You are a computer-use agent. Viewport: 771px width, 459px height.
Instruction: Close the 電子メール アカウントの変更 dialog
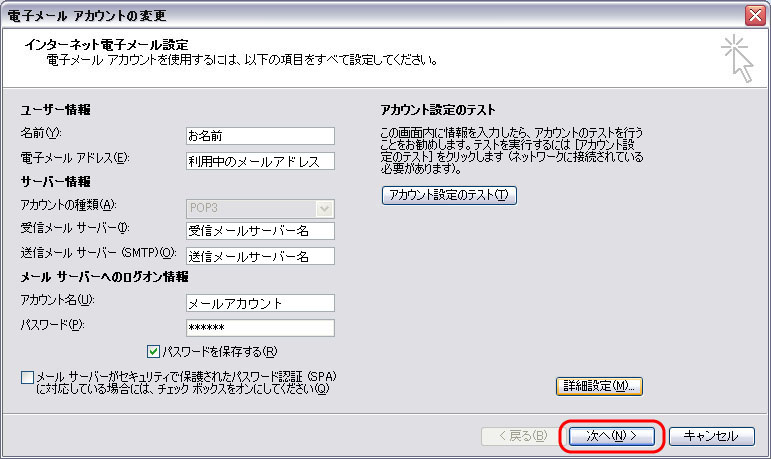point(755,15)
